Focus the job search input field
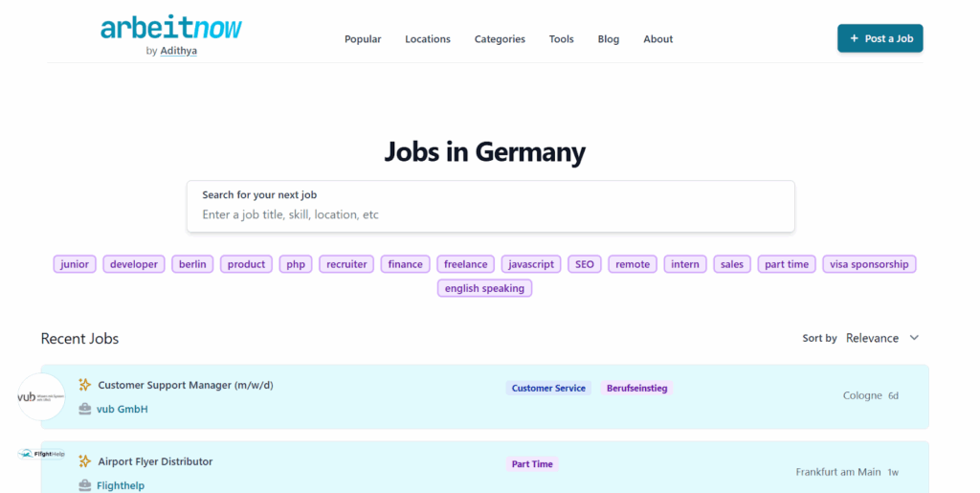This screenshot has width=980, height=493. click(490, 214)
